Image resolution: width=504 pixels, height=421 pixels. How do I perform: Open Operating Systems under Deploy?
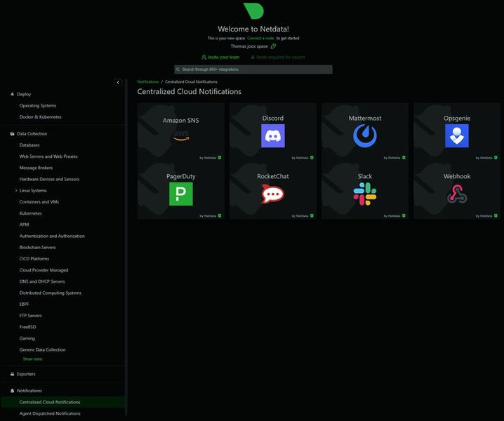coord(38,106)
